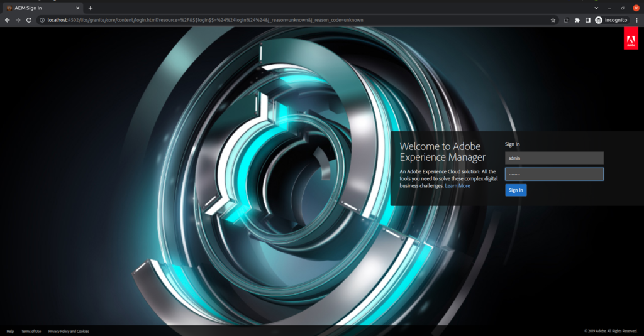Open the tab search dropdown arrow
This screenshot has height=336, width=644.
coord(596,8)
